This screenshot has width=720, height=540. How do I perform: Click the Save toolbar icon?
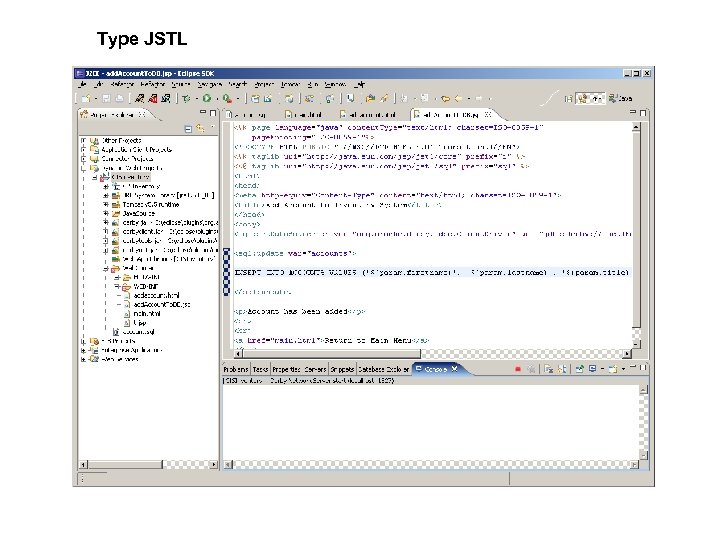click(x=106, y=98)
